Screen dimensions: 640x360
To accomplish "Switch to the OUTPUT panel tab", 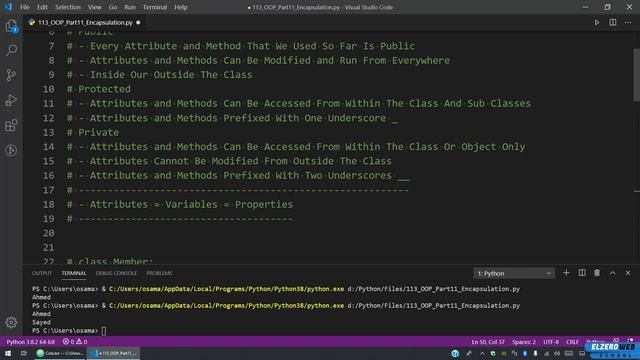I will (42, 273).
